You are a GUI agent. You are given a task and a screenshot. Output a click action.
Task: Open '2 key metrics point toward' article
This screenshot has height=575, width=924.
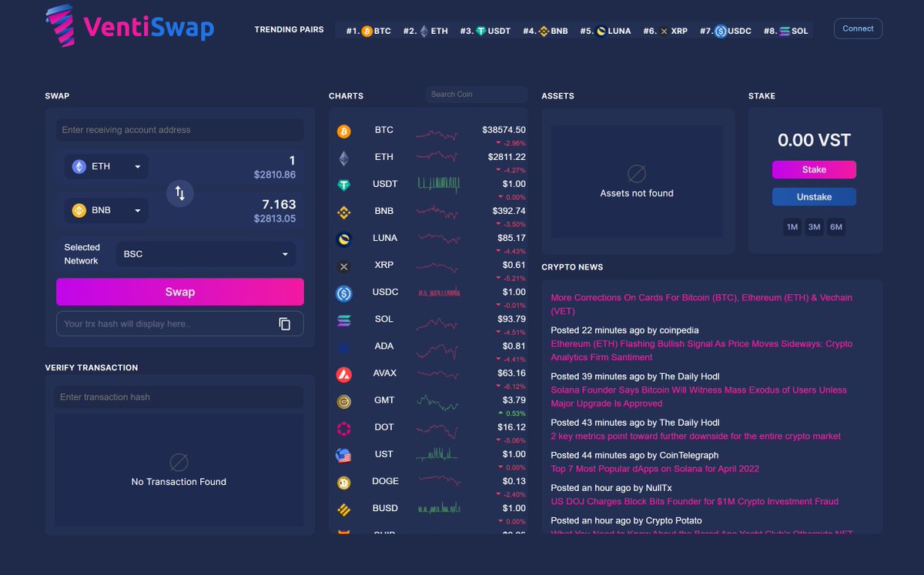[x=695, y=436]
